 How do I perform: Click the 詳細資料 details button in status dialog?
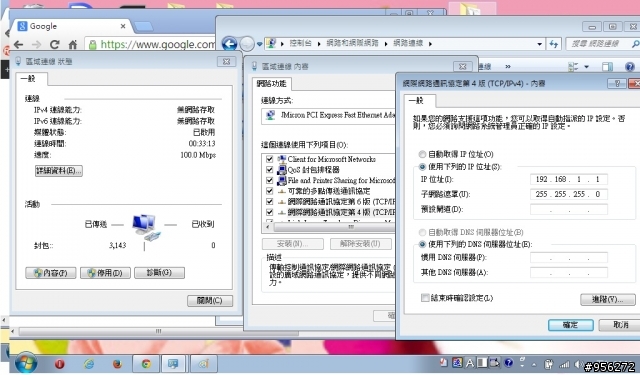click(59, 171)
